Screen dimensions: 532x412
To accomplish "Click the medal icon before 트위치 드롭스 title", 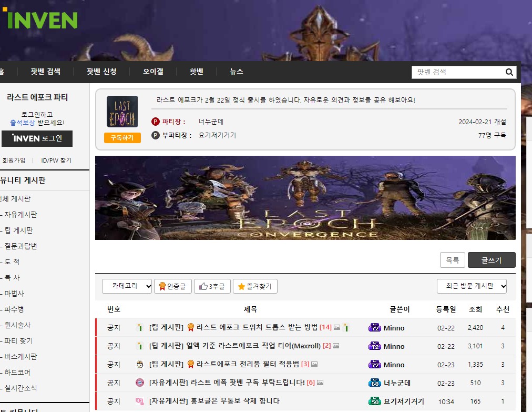I will tap(191, 327).
